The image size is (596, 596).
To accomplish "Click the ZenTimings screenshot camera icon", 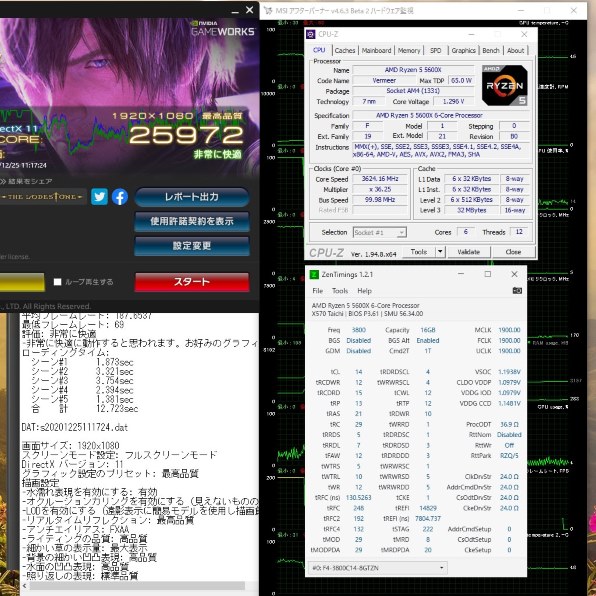I will (x=517, y=291).
